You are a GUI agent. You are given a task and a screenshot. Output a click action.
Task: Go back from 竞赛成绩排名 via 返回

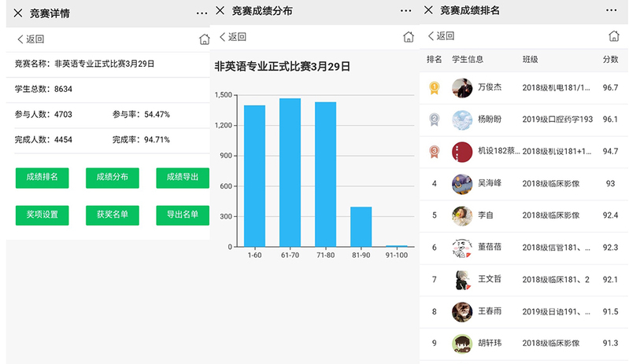pyautogui.click(x=441, y=36)
